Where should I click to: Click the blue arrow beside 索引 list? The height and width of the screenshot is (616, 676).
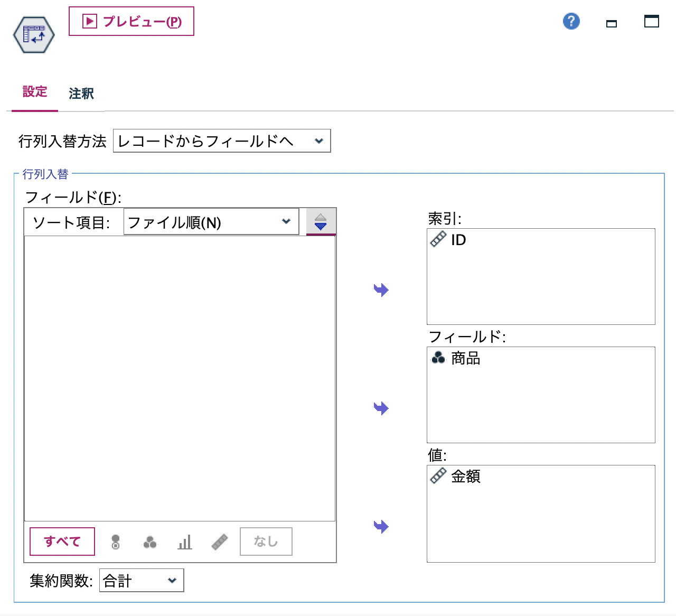pos(380,289)
